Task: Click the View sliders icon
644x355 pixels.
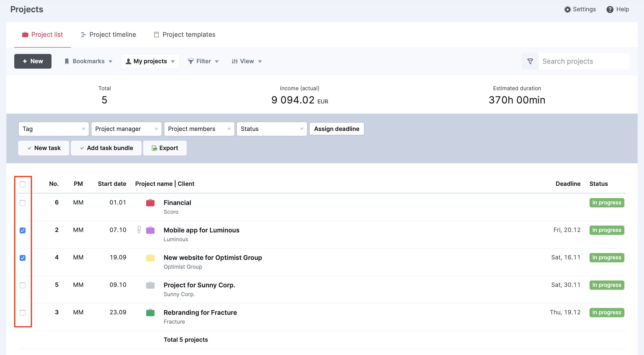Action: click(234, 61)
